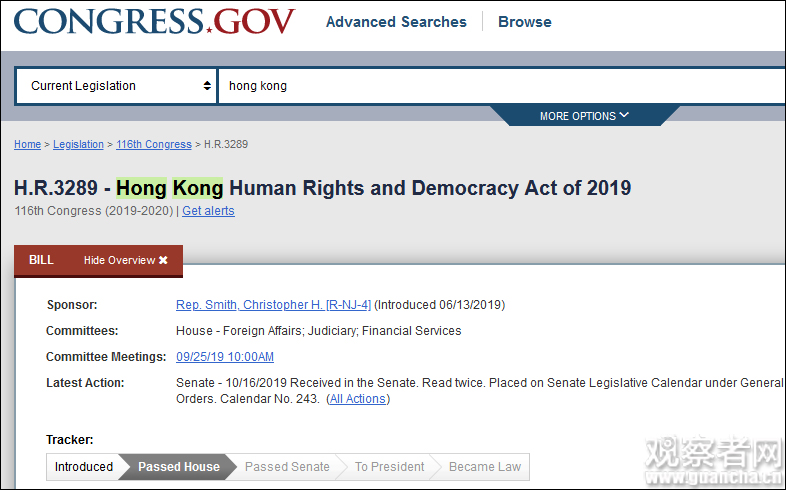Click the Get alerts link
This screenshot has height=490, width=786.
click(208, 211)
